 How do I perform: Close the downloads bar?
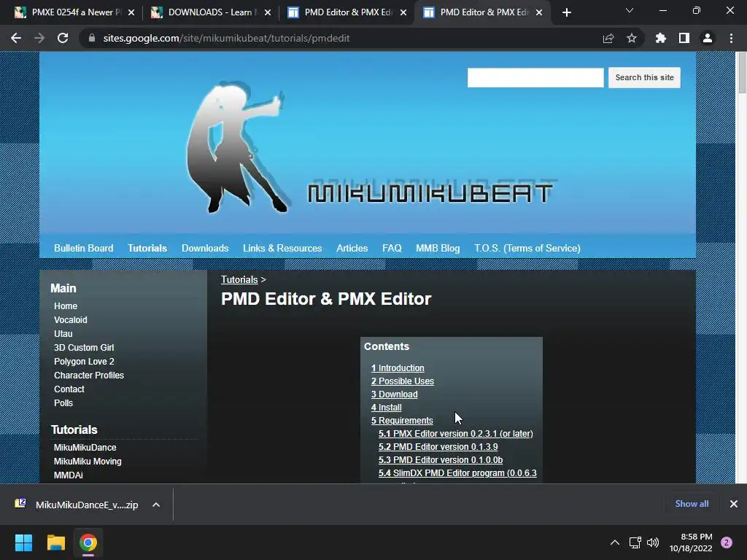coord(734,503)
